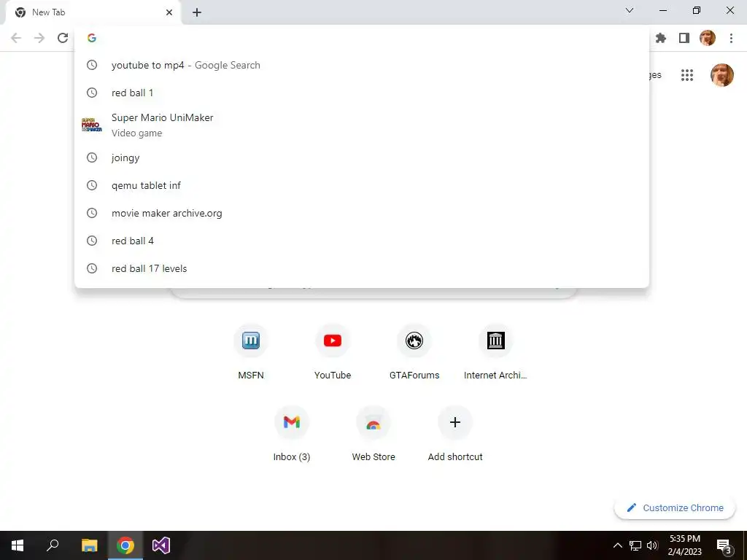This screenshot has width=747, height=560.
Task: Select suggestion 'red ball 4'
Action: (x=362, y=241)
